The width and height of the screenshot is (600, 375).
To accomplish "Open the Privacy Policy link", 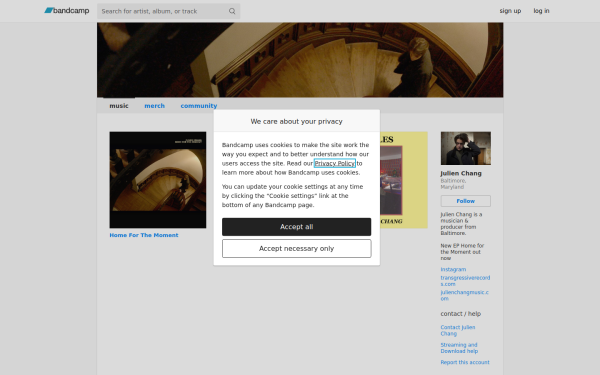I will [x=334, y=163].
